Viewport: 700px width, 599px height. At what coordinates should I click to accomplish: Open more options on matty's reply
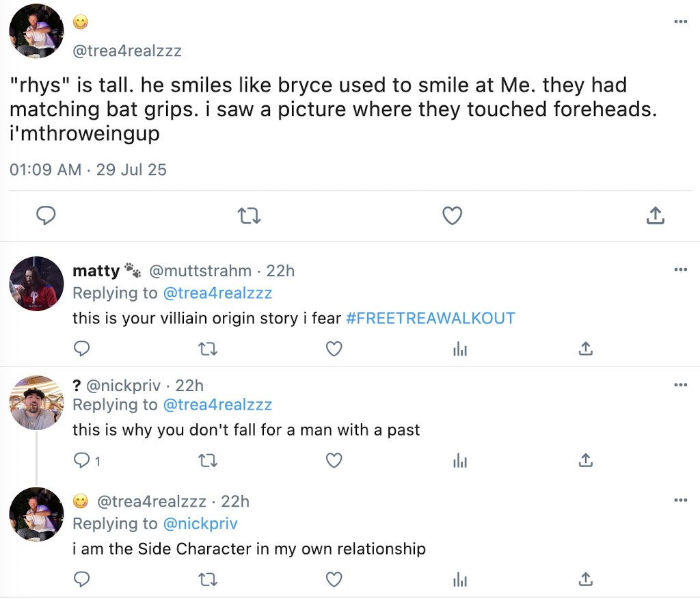[679, 269]
